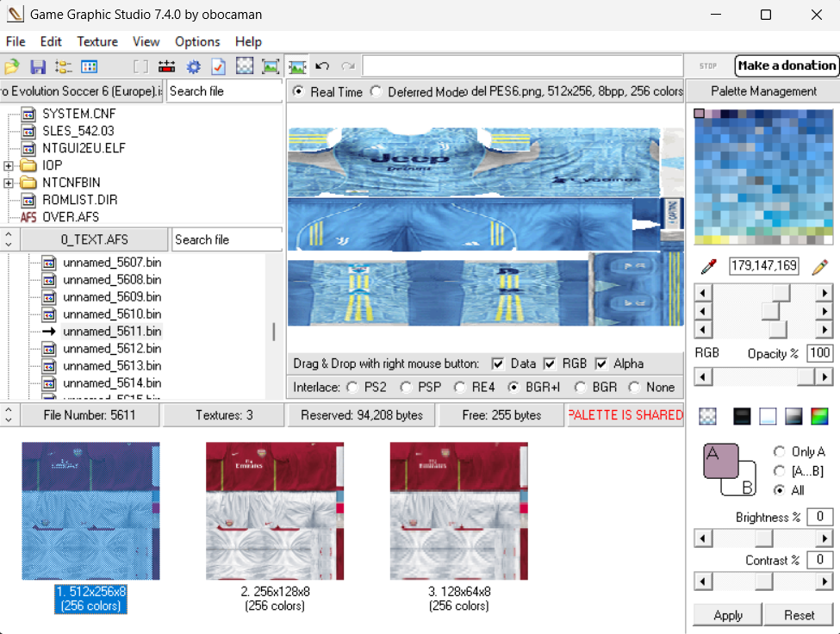Screen dimensions: 840x634
Task: Select PS2 interlace option
Action: pos(352,387)
